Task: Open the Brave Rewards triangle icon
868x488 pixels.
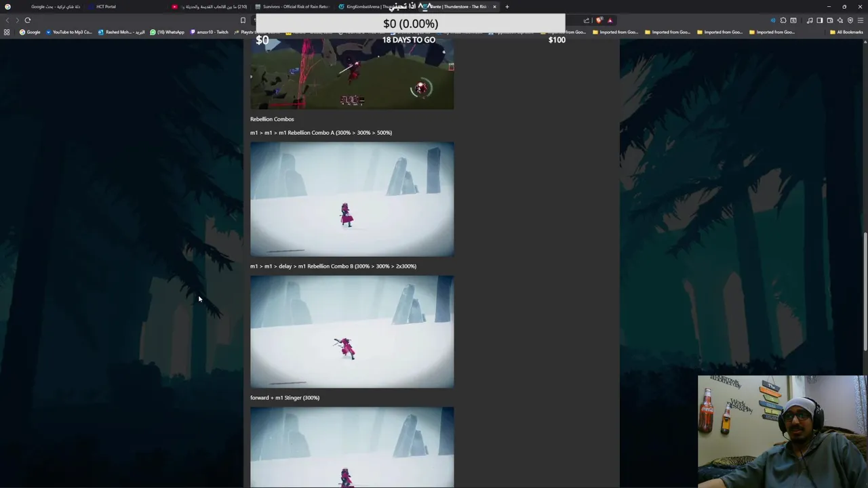Action: point(610,20)
